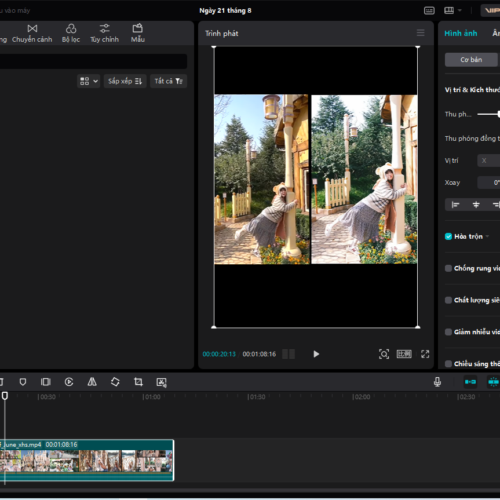Click the bottom-right corner handle of preview frame
Viewport: 500px width, 500px height.
[417, 327]
